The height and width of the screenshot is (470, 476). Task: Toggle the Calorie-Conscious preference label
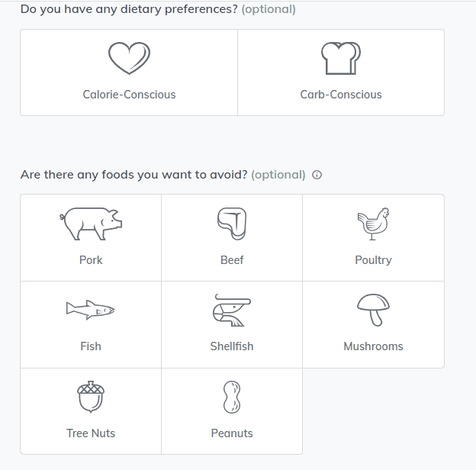click(x=130, y=95)
